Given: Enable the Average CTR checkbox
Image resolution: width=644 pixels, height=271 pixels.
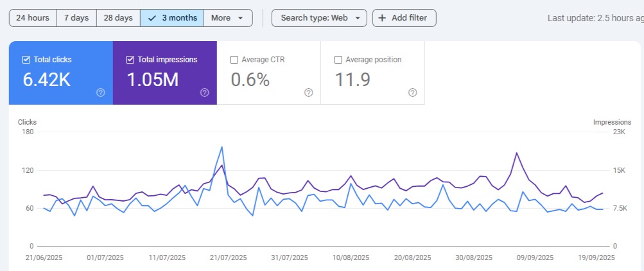Looking at the screenshot, I should point(234,60).
